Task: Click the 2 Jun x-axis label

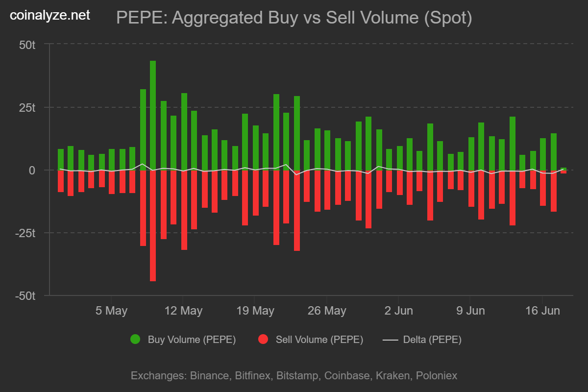Action: pos(398,311)
